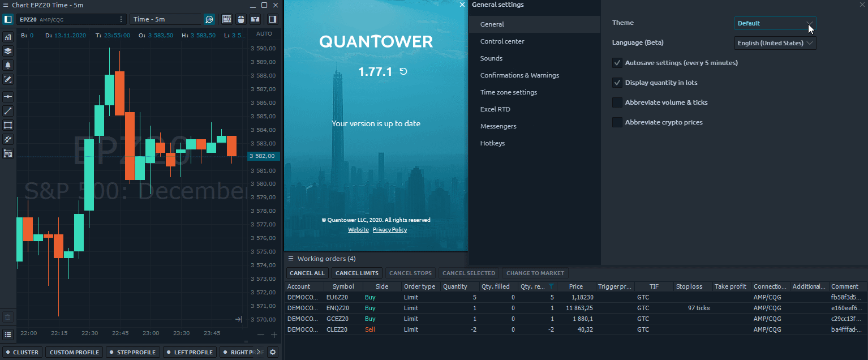
Task: Open the Hotkeys settings section
Action: [x=492, y=143]
